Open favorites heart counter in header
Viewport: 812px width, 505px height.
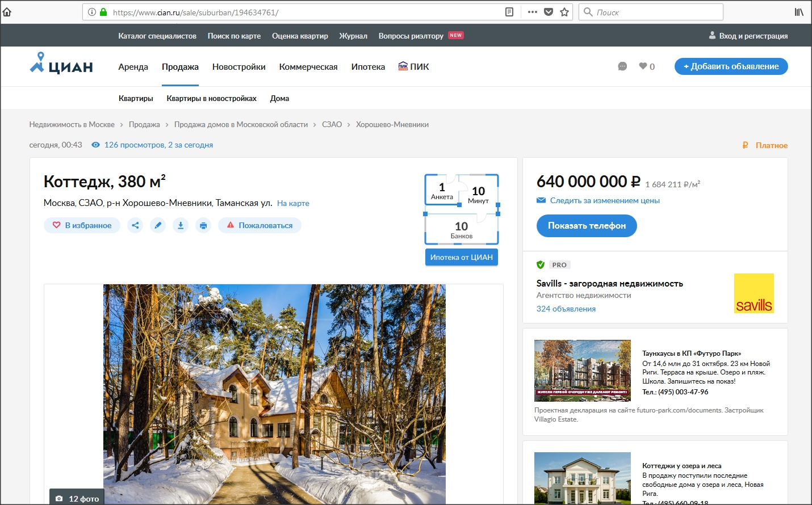click(x=647, y=66)
